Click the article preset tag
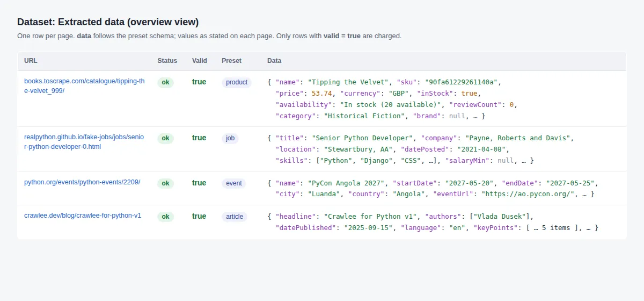644x301 pixels. point(235,217)
